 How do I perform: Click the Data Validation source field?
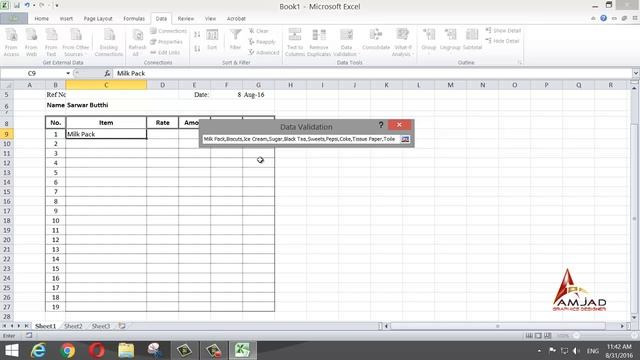click(300, 139)
